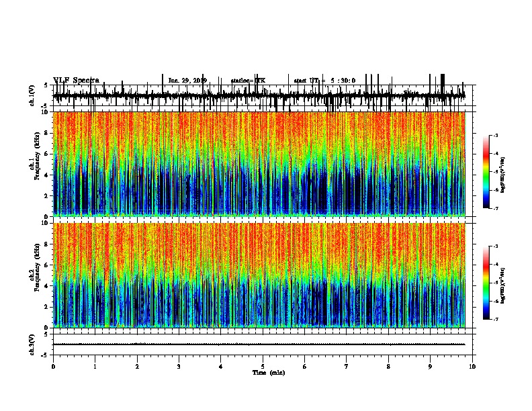This screenshot has width=532, height=411.
Task: Click inside the ch.2 spectrogram panel
Action: click(259, 275)
